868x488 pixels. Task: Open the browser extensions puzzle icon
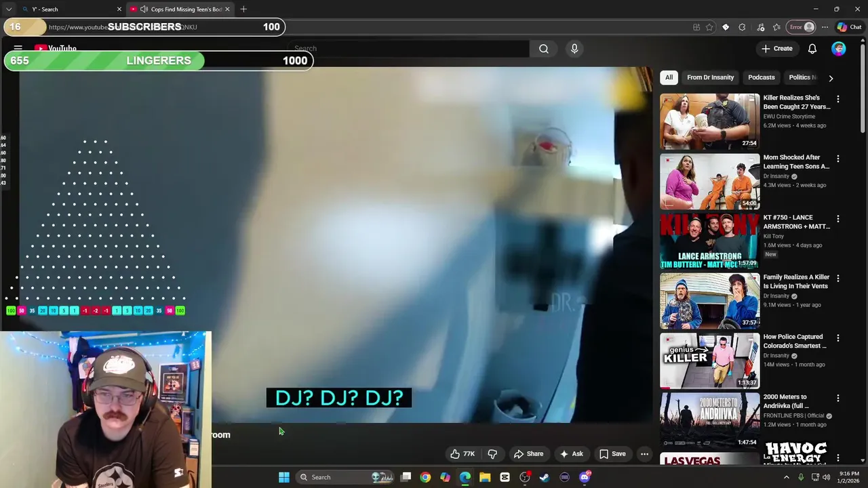742,27
